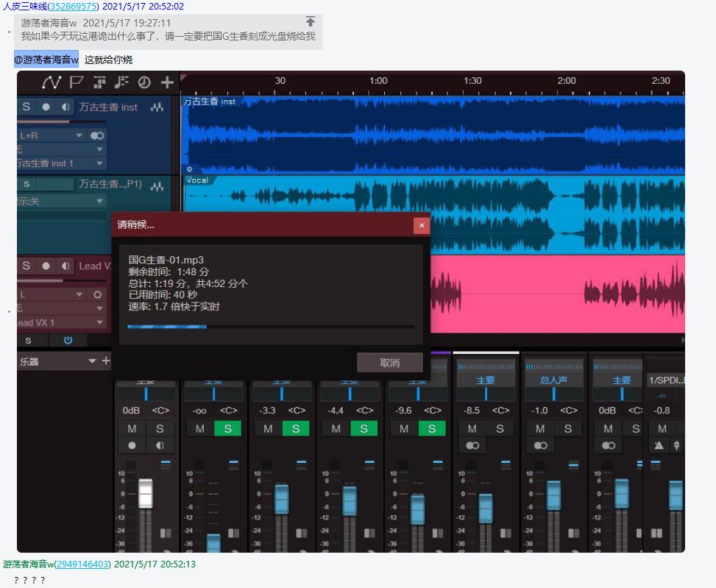Open 示关 dropdown on 万古生香..,P1) track
Image resolution: width=716 pixels, height=588 pixels.
pos(99,201)
